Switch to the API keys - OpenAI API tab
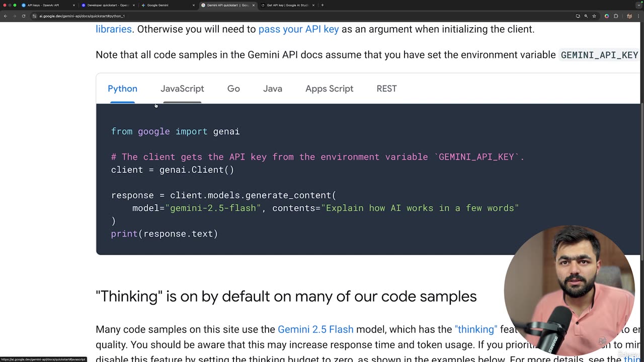Viewport: 644px width, 362px height. 48,5
